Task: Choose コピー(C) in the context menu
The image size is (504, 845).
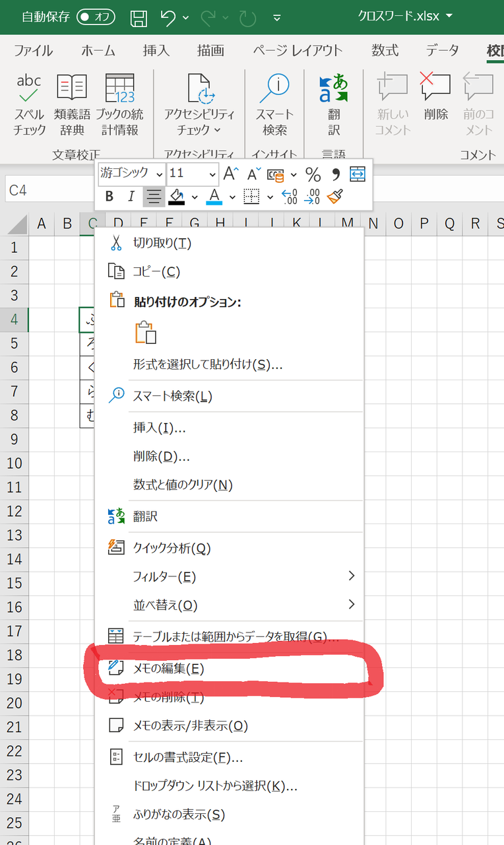Action: pyautogui.click(x=230, y=271)
